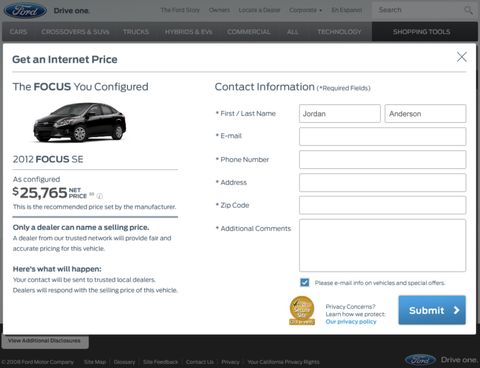Open the Site Feedback footer link
Image resolution: width=480 pixels, height=368 pixels.
click(x=161, y=362)
